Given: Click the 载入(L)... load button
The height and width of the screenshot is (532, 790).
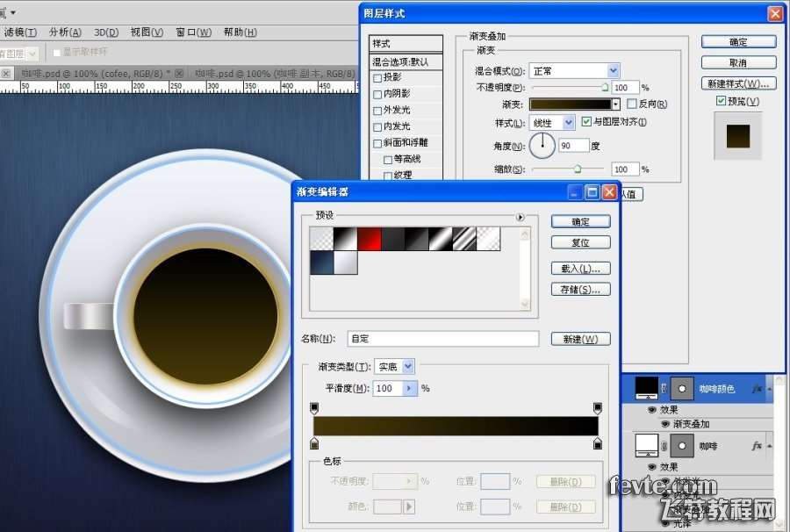Looking at the screenshot, I should 580,269.
